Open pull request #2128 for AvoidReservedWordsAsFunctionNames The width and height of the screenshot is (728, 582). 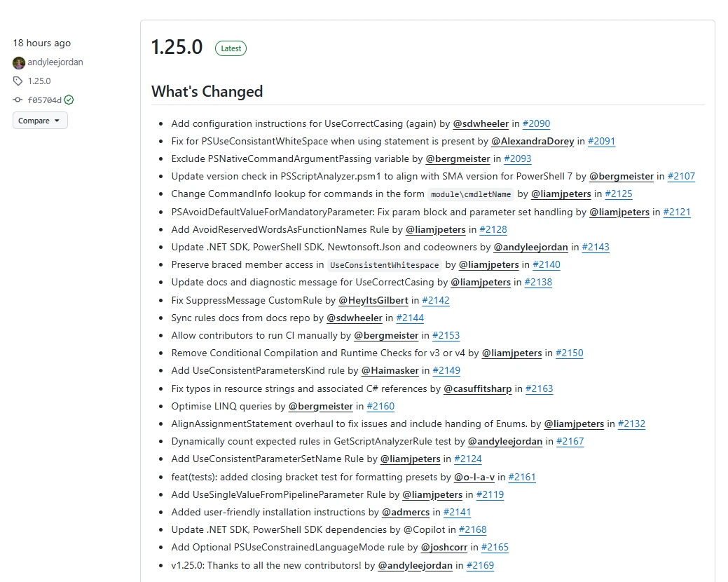coord(493,229)
